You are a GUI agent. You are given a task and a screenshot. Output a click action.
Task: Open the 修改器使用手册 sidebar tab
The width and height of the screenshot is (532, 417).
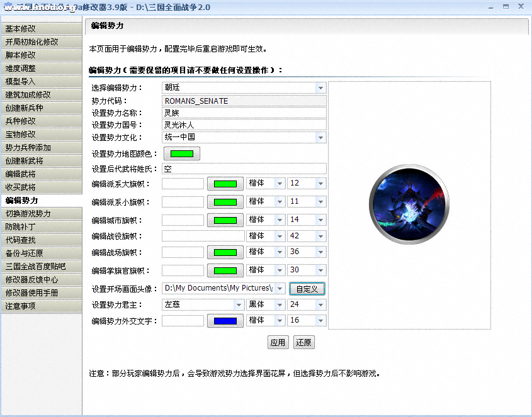(x=41, y=293)
